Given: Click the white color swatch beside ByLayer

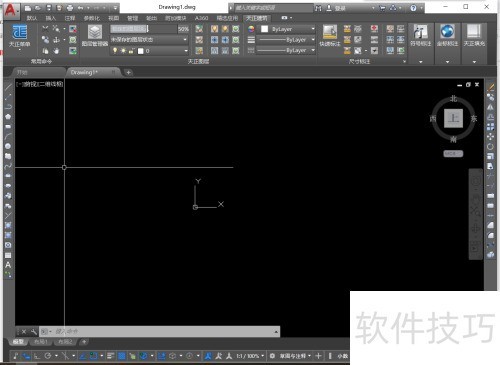Looking at the screenshot, I should (264, 29).
